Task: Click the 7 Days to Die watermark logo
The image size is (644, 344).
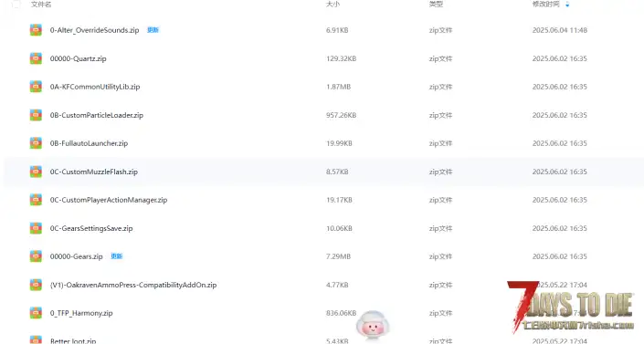Action: [571, 307]
